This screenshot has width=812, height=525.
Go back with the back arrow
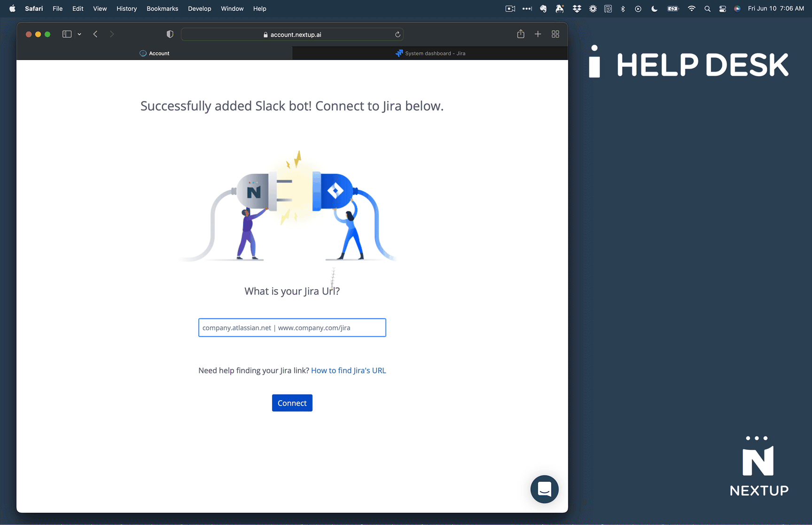pos(95,34)
